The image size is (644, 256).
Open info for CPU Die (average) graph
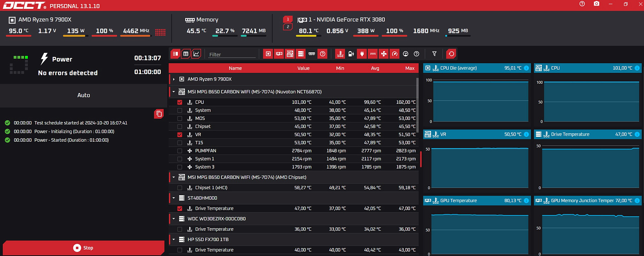(526, 68)
